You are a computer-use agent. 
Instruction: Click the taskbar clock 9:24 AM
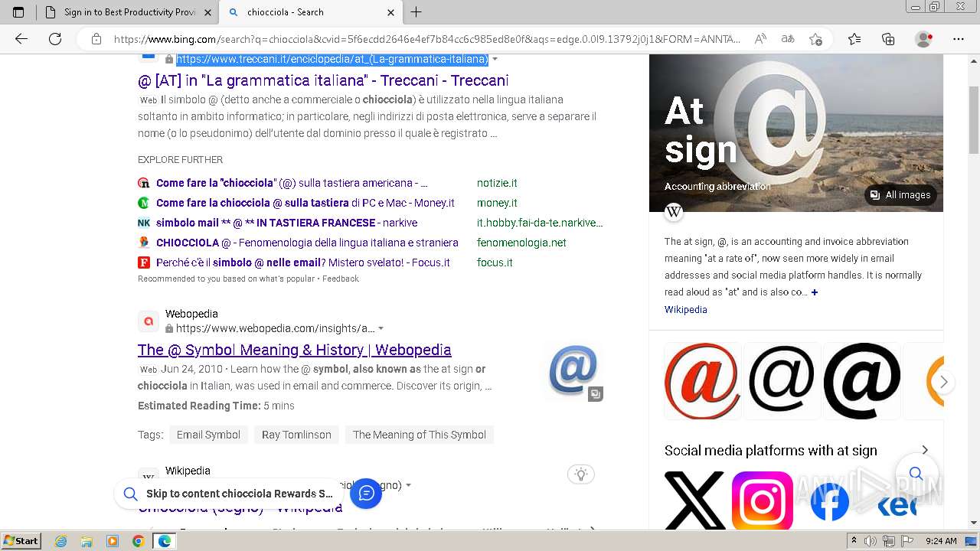click(x=941, y=541)
